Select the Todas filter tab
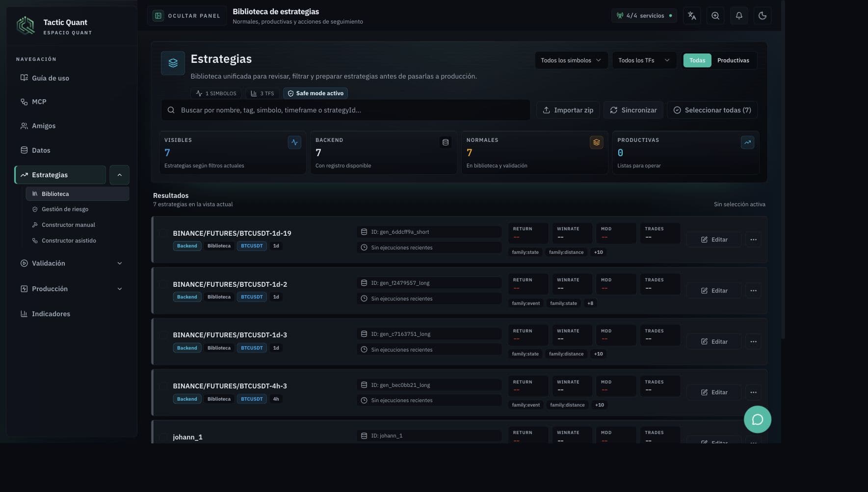868x492 pixels. coord(697,60)
